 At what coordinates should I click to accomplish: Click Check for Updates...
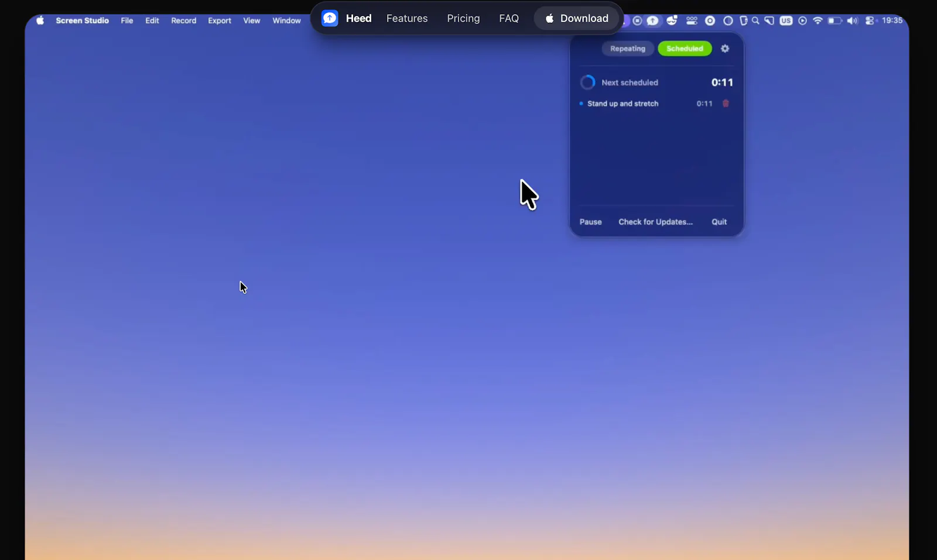point(655,222)
